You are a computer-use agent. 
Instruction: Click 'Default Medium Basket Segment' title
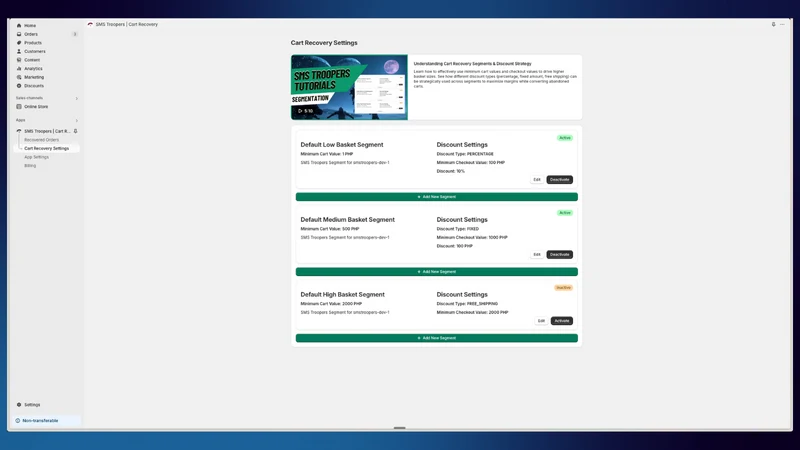coord(347,220)
